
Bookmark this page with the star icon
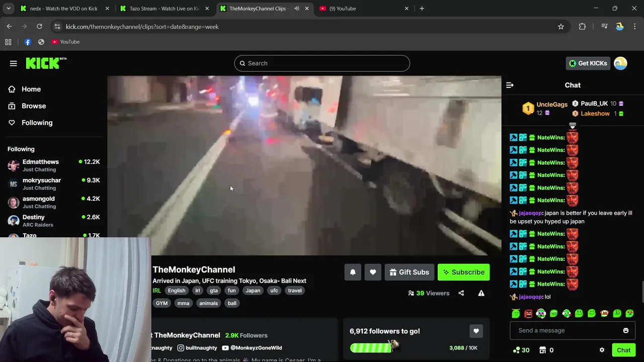tap(561, 27)
